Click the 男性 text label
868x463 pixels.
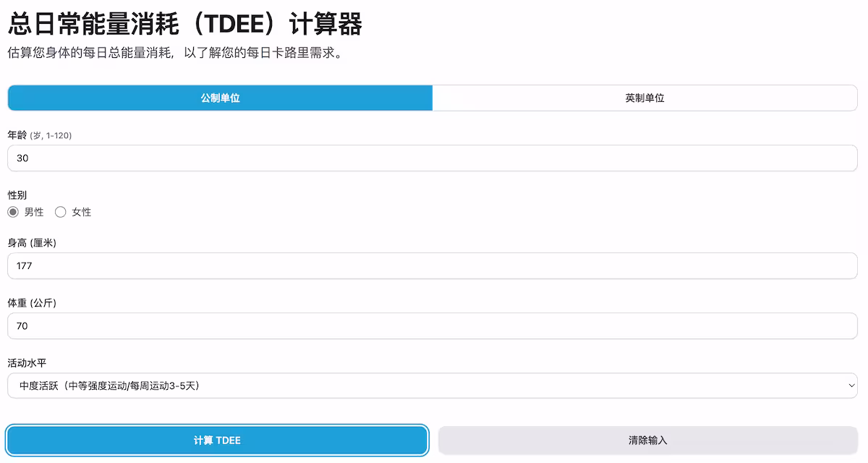(34, 212)
